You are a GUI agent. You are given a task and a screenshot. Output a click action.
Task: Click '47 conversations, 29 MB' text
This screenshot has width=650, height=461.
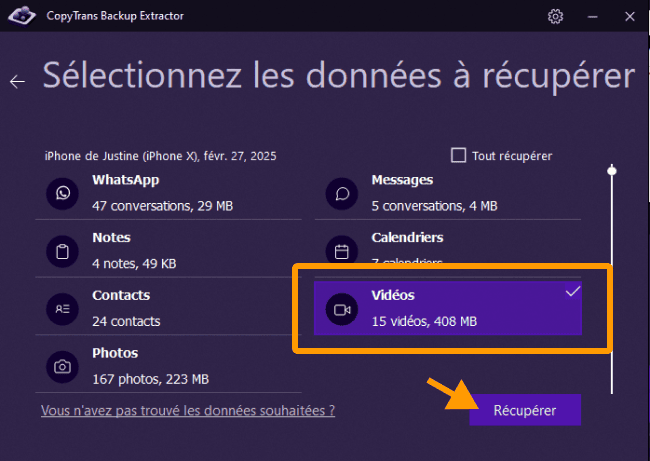pos(162,206)
